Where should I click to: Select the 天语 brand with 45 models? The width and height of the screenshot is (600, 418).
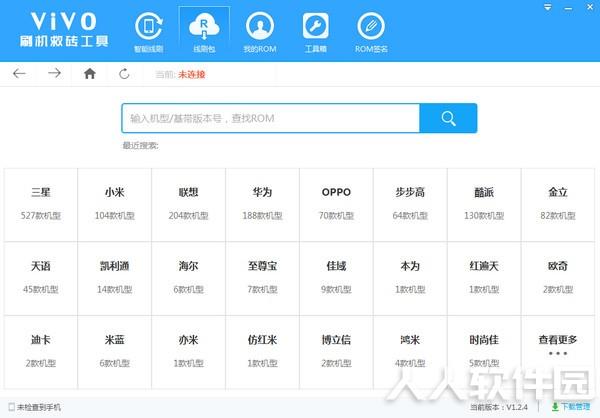pyautogui.click(x=41, y=278)
